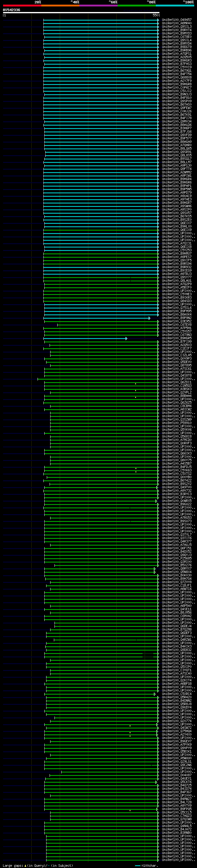Select hit label UniRef100_Q6Z6Z5
The width and height of the screenshot is (197, 868).
(177, 403)
